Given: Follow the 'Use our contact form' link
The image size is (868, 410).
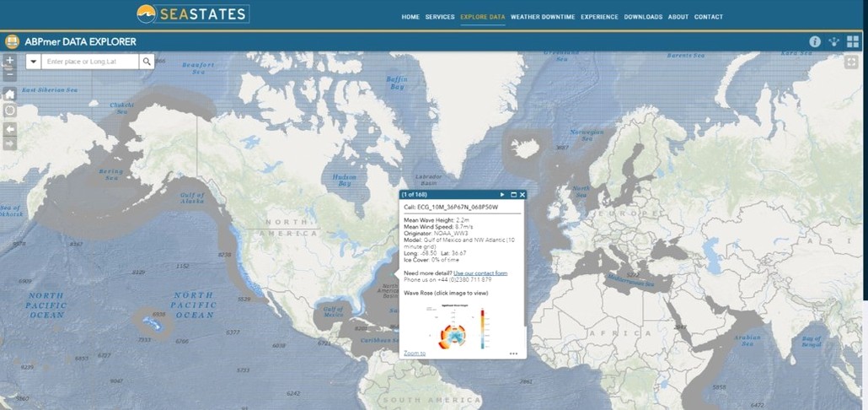Looking at the screenshot, I should click(480, 273).
